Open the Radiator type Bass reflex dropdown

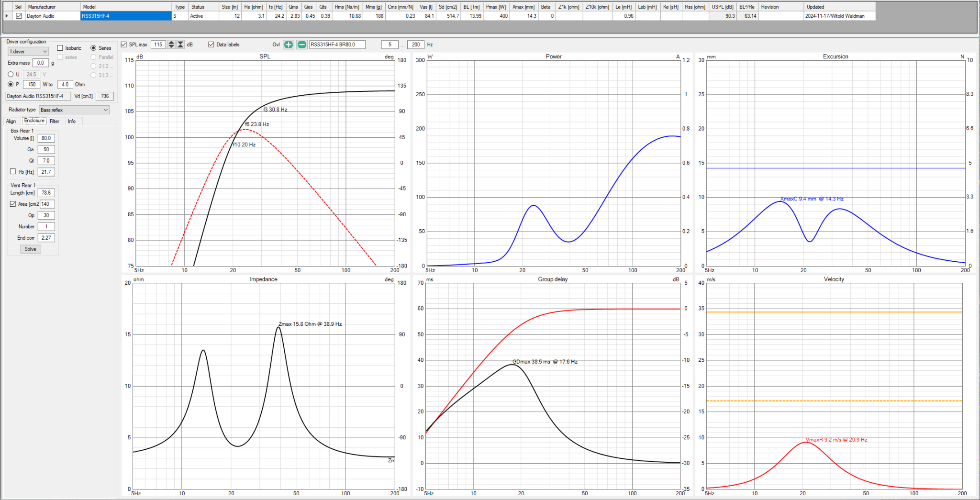pos(74,110)
